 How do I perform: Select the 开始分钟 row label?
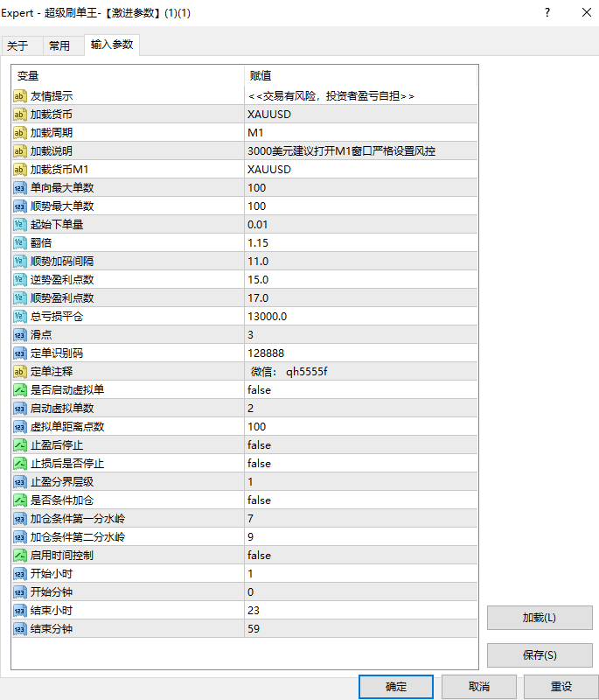pyautogui.click(x=52, y=592)
